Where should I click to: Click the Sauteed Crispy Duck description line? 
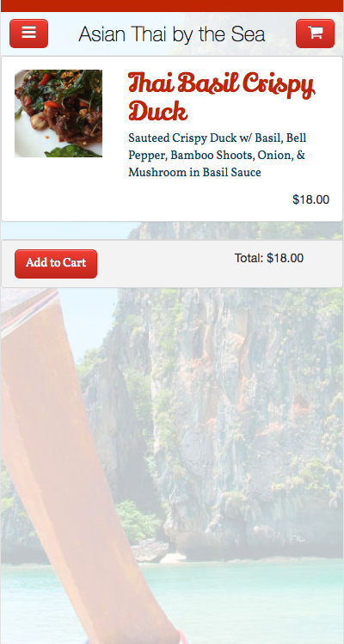tap(218, 138)
